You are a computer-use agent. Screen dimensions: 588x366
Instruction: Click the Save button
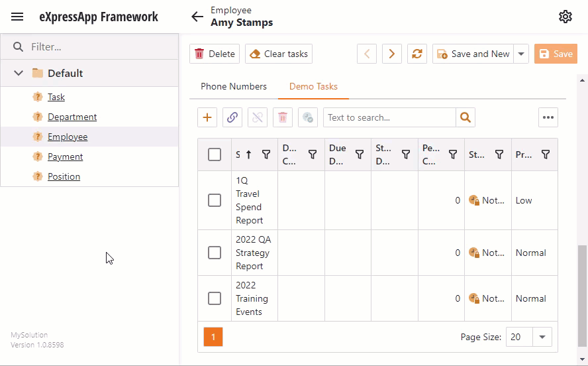556,54
